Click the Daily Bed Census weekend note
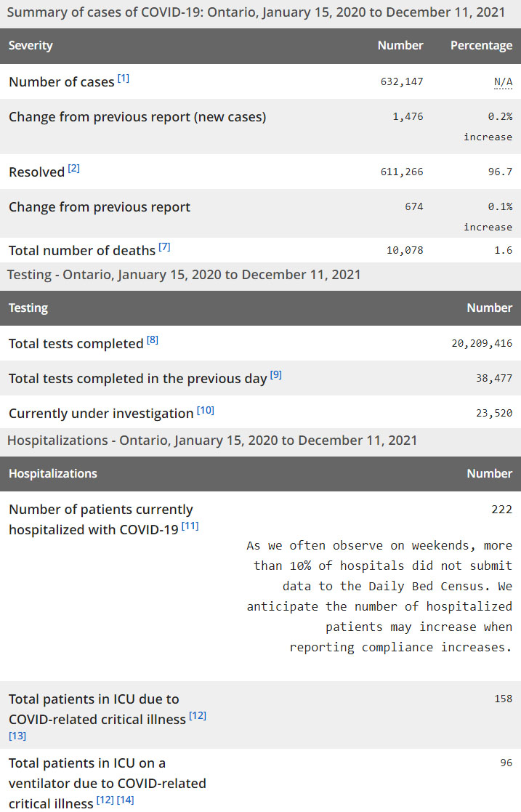Viewport: 521px width, 812px height. point(379,596)
